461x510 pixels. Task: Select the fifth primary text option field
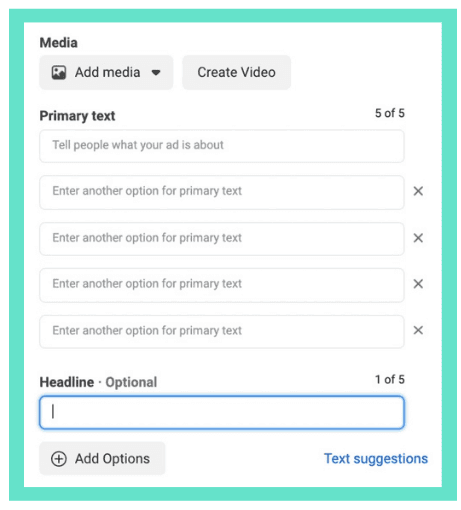tap(222, 332)
